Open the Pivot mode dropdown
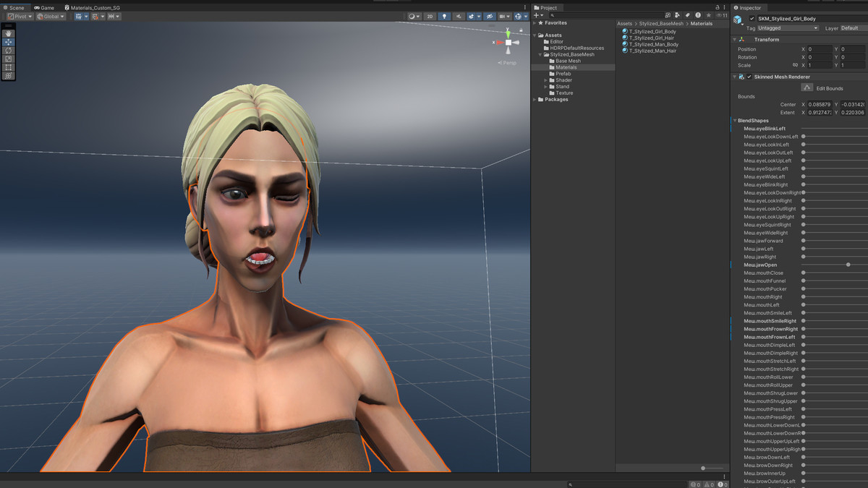 point(20,16)
